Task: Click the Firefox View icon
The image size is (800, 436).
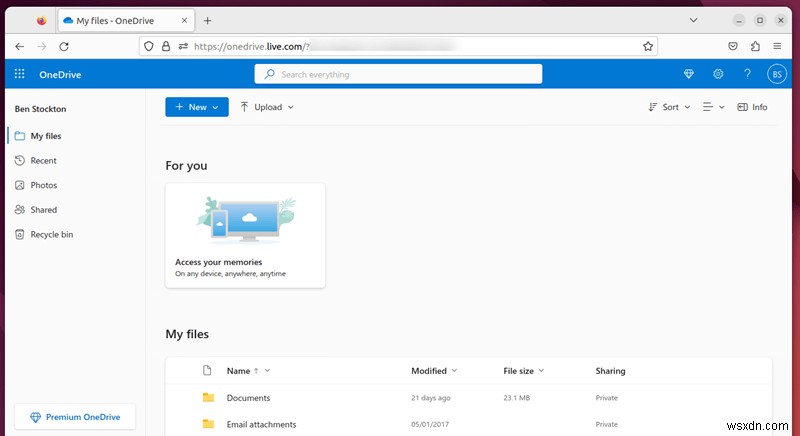Action: pos(41,21)
